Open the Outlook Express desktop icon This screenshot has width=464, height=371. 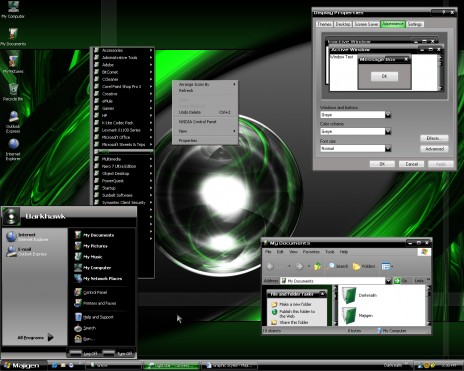[13, 122]
